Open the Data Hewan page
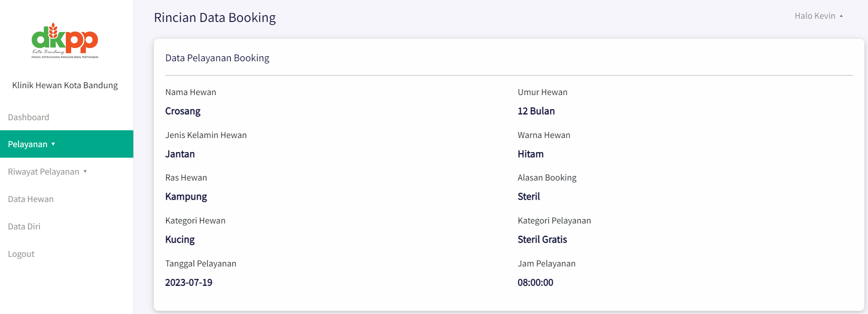Viewport: 868px width, 314px height. click(x=31, y=199)
